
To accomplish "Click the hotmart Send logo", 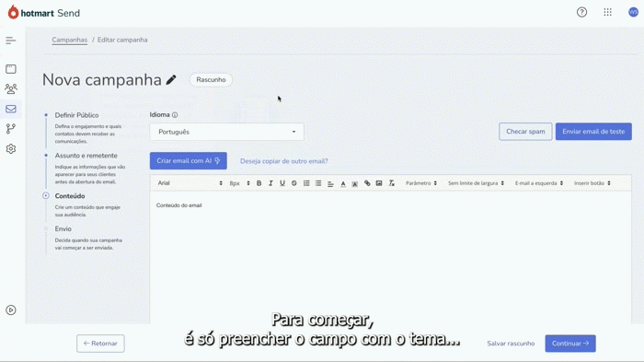I will pos(44,13).
